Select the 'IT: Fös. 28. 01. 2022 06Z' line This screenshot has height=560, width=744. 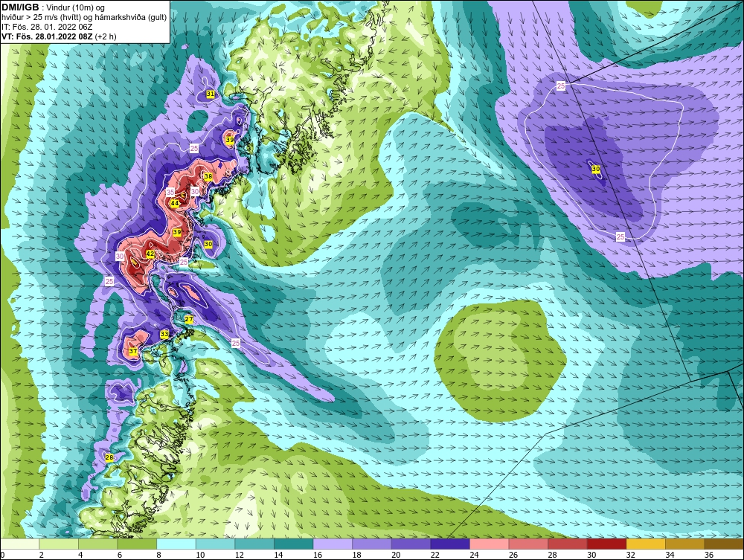(46, 27)
